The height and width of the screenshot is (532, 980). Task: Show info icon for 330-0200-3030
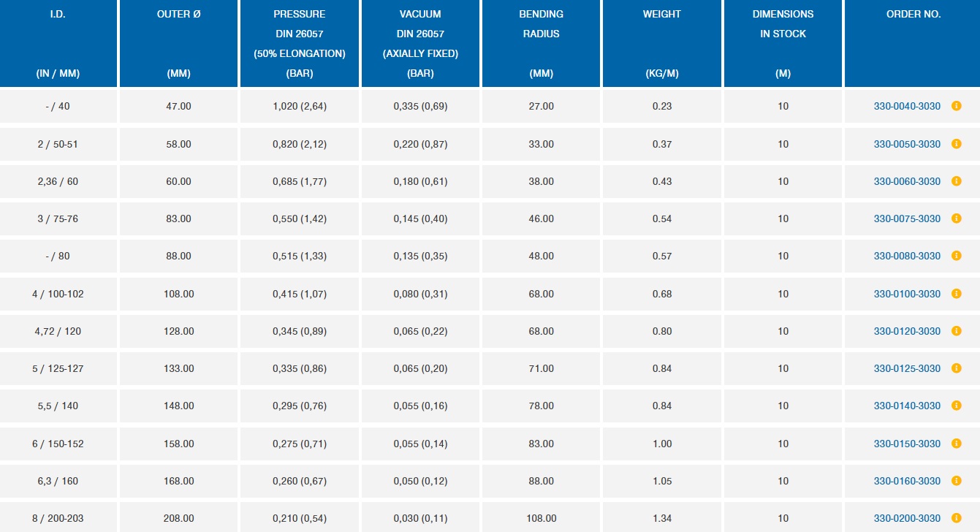(956, 518)
